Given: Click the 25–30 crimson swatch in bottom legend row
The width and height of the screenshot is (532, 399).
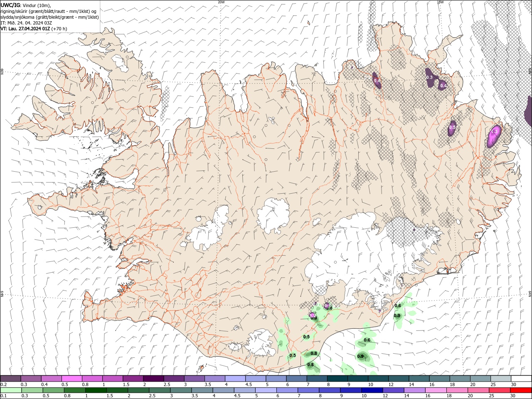Looking at the screenshot, I should pos(499,390).
